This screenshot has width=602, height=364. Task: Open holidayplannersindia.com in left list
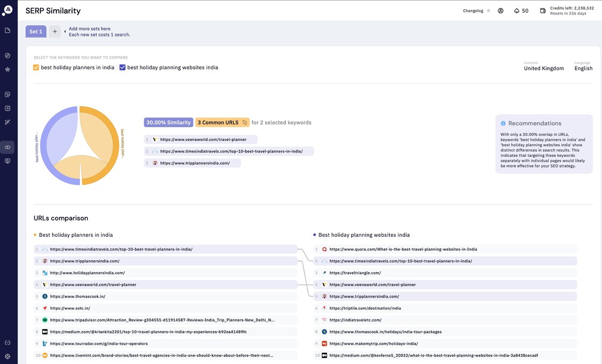tap(166, 273)
